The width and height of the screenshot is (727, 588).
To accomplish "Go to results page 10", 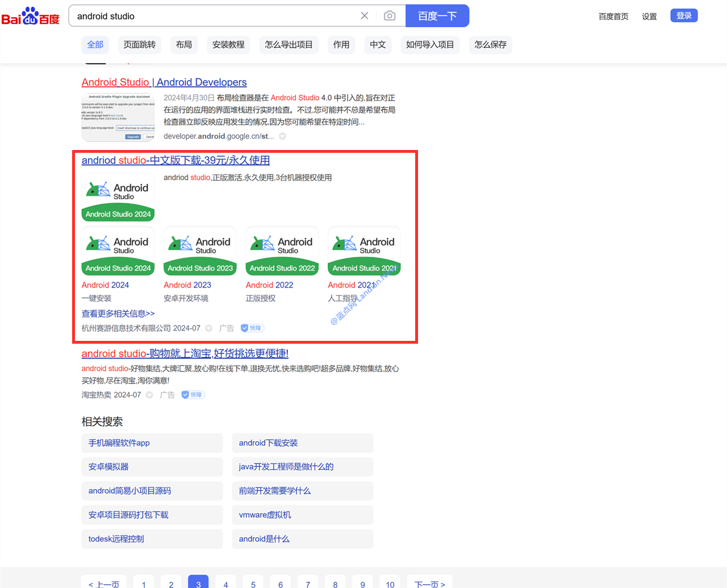I will [x=390, y=582].
